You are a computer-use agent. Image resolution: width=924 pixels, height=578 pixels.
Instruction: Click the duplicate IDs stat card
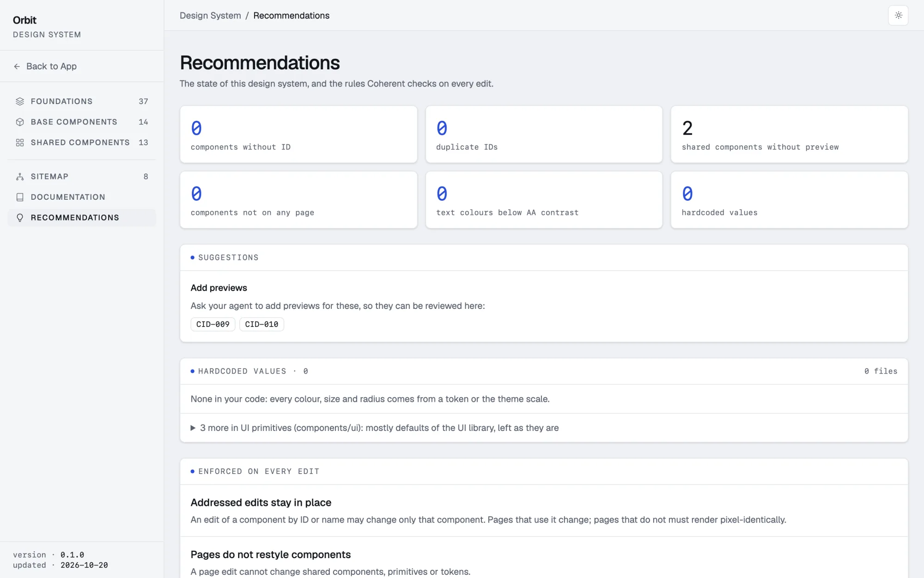pyautogui.click(x=544, y=135)
